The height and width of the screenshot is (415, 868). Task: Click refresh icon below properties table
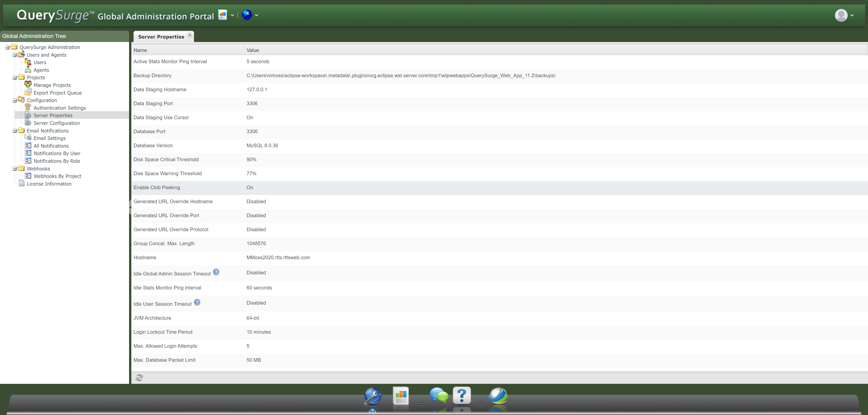point(139,378)
